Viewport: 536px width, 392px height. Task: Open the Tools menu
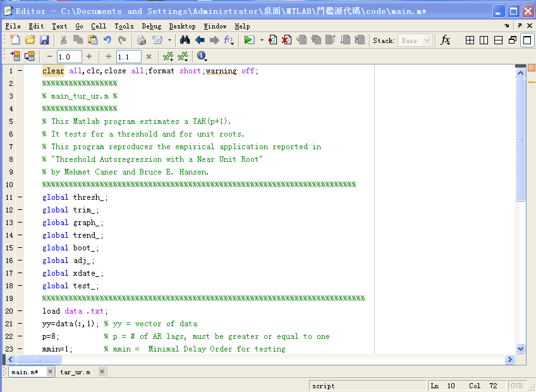point(124,27)
